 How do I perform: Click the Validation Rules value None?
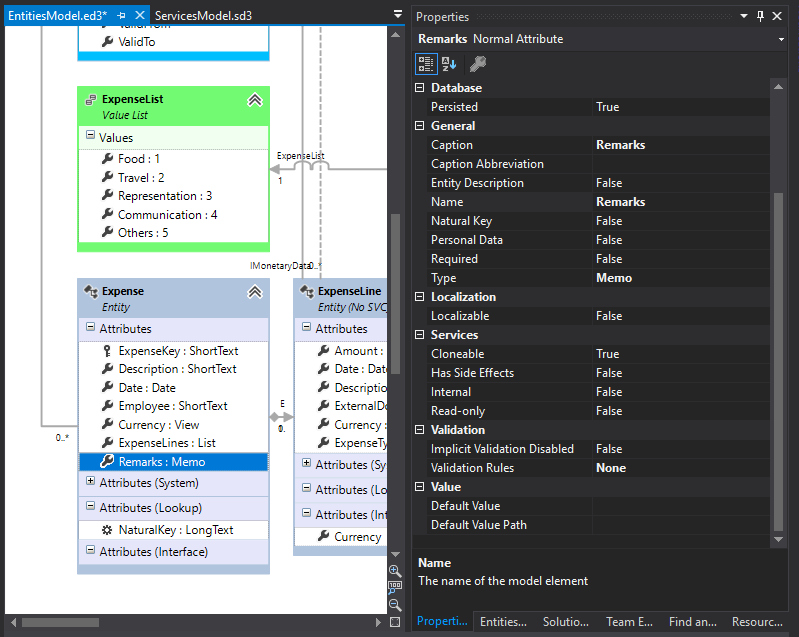[x=681, y=468]
